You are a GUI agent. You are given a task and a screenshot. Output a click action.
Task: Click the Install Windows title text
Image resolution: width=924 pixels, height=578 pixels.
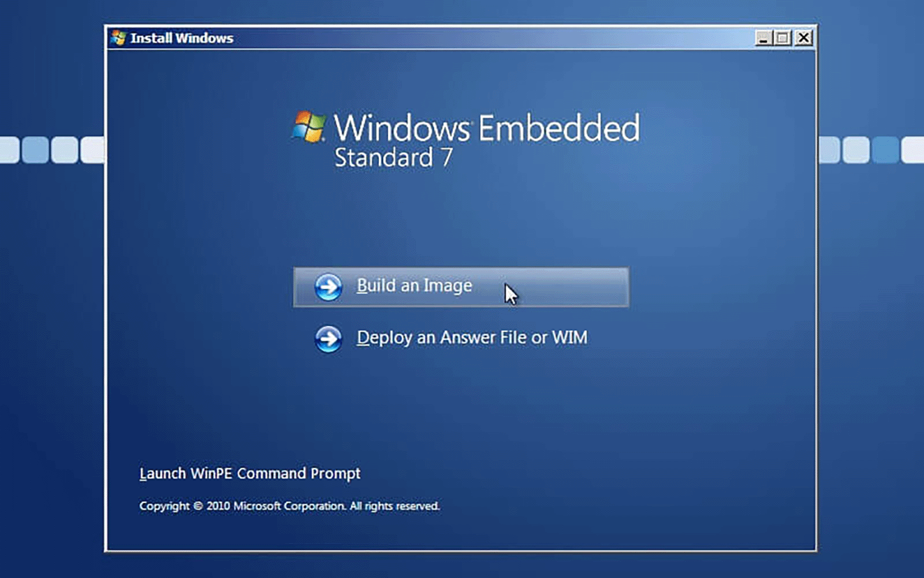coord(182,38)
